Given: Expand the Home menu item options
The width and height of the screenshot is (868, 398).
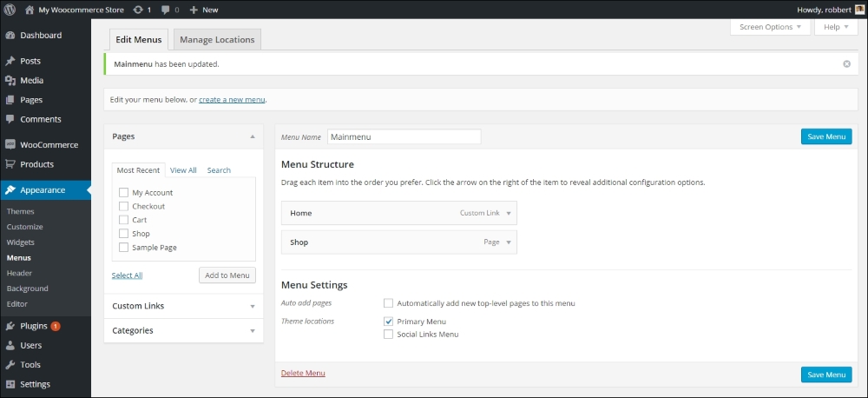Looking at the screenshot, I should [510, 213].
